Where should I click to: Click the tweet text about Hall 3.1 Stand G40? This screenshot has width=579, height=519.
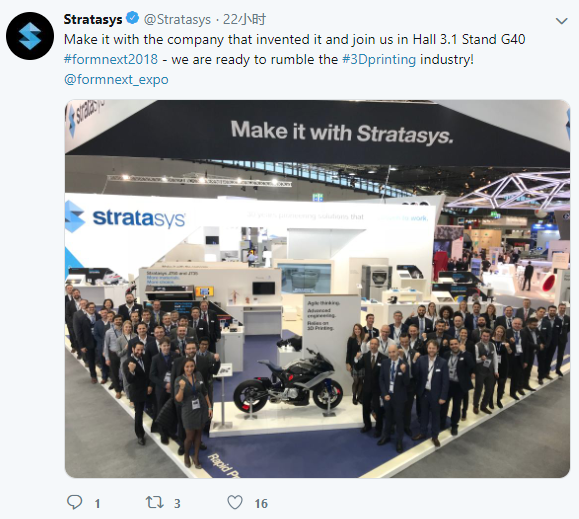pos(295,39)
